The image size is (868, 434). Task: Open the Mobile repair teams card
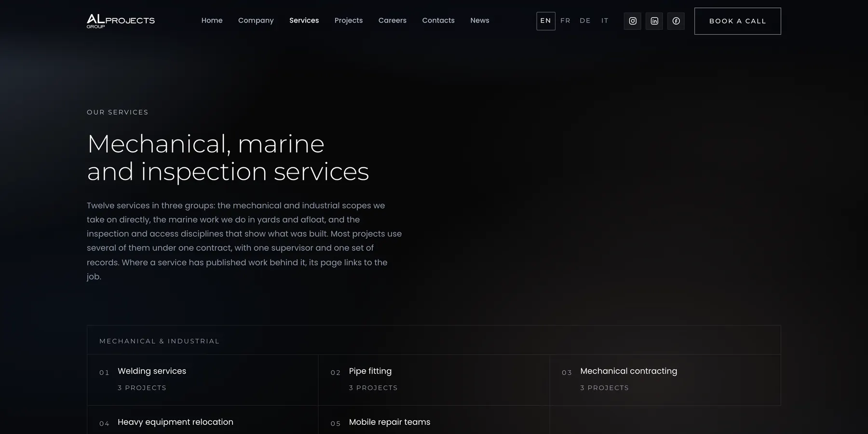coord(434,420)
